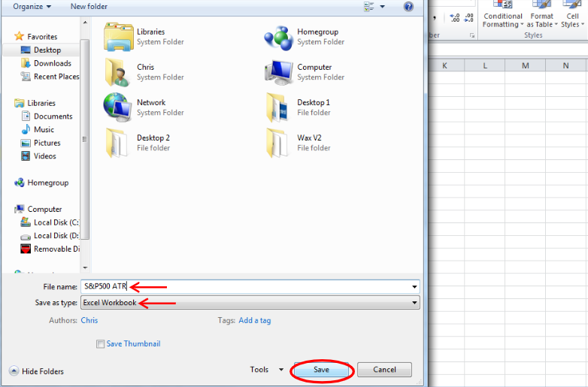Viewport: 588px width, 387px height.
Task: Open the Libraries system folder icon
Action: click(119, 36)
